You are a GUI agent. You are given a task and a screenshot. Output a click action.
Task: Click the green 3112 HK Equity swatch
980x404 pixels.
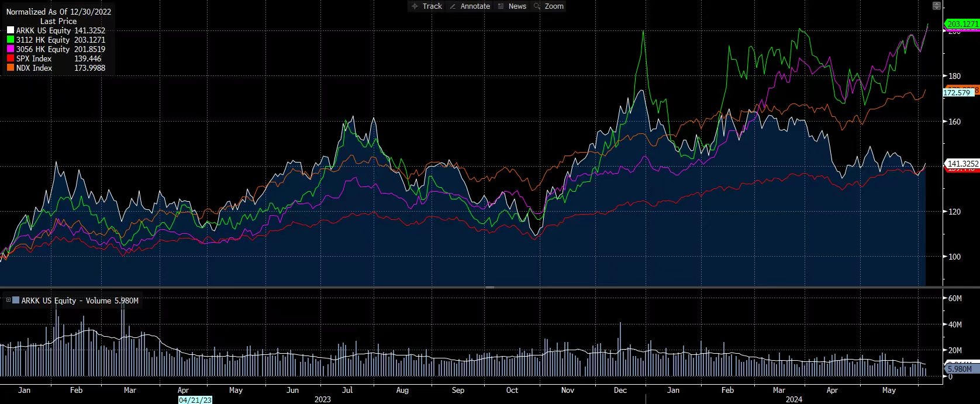[x=11, y=40]
